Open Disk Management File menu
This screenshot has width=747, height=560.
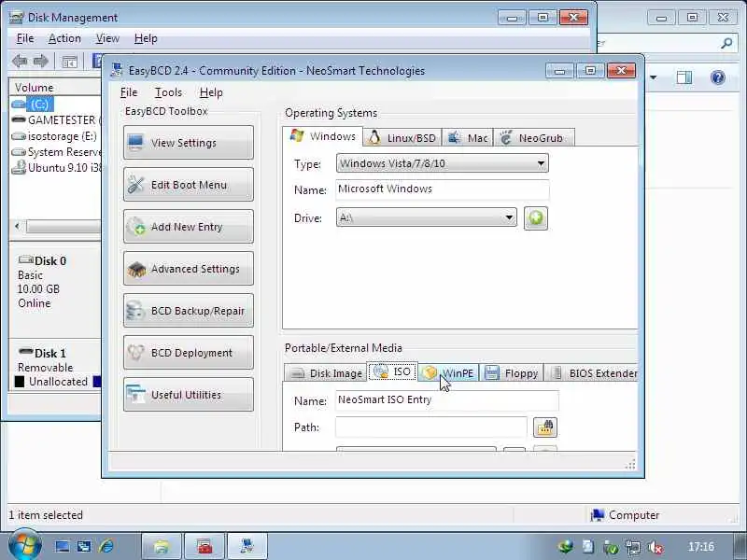[25, 38]
